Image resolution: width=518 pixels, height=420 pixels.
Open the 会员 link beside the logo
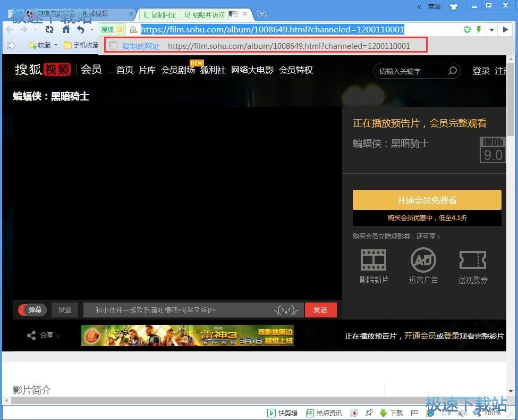91,70
